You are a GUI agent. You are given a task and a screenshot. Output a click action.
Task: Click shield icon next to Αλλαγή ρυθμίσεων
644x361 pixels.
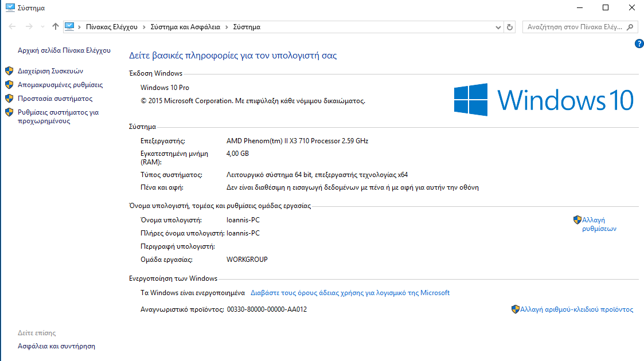click(x=577, y=220)
